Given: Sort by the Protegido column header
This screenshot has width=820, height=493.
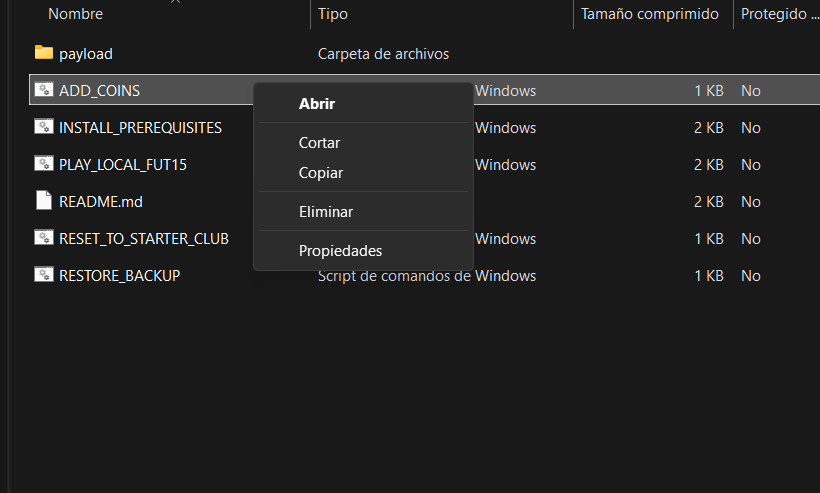Looking at the screenshot, I should point(779,14).
